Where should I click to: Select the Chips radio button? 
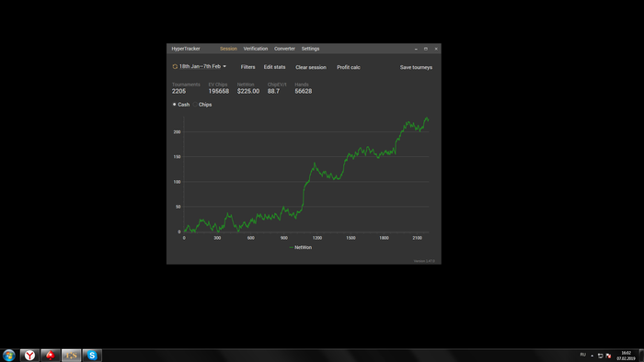[x=195, y=105]
